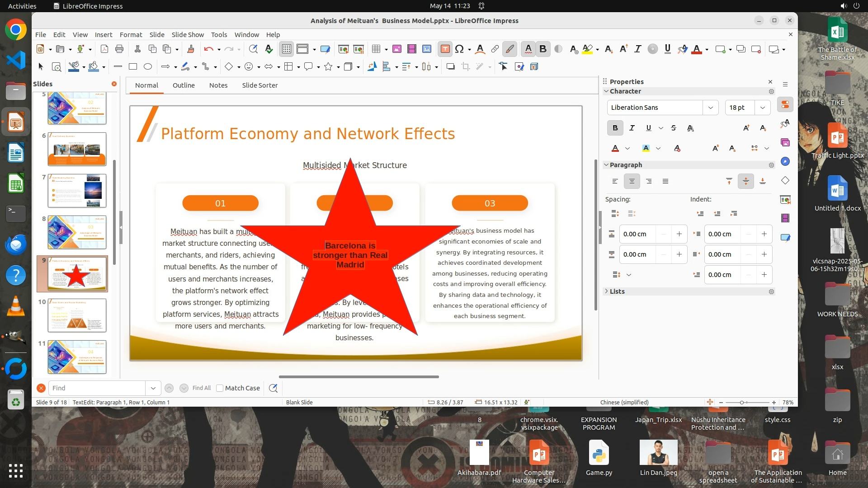Click the Insert Special Character icon
Viewport: 868px width, 488px height.
[x=459, y=49]
